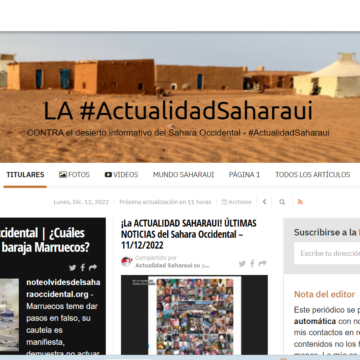Click the photo icon beside FOTOS
Image resolution: width=360 pixels, height=360 pixels.
click(63, 175)
